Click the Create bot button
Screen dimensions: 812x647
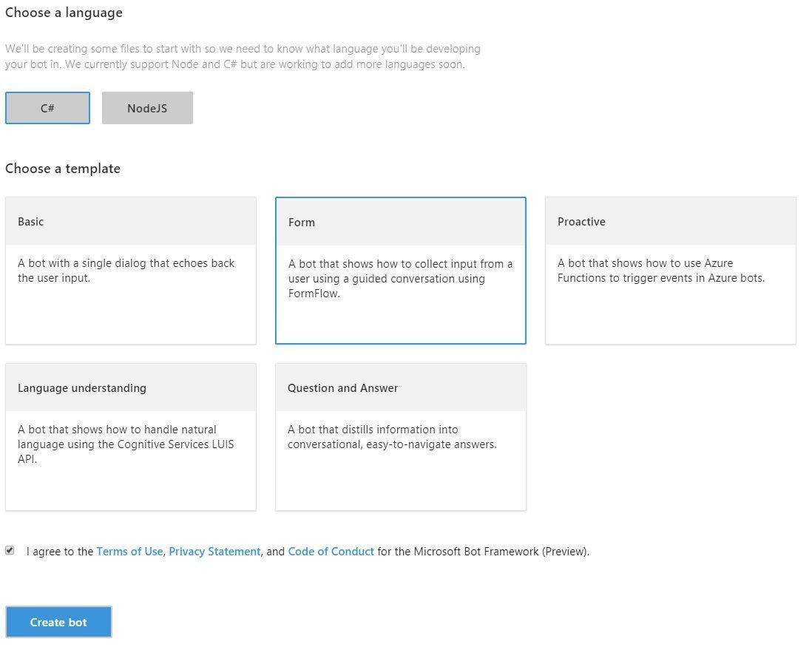click(x=58, y=622)
